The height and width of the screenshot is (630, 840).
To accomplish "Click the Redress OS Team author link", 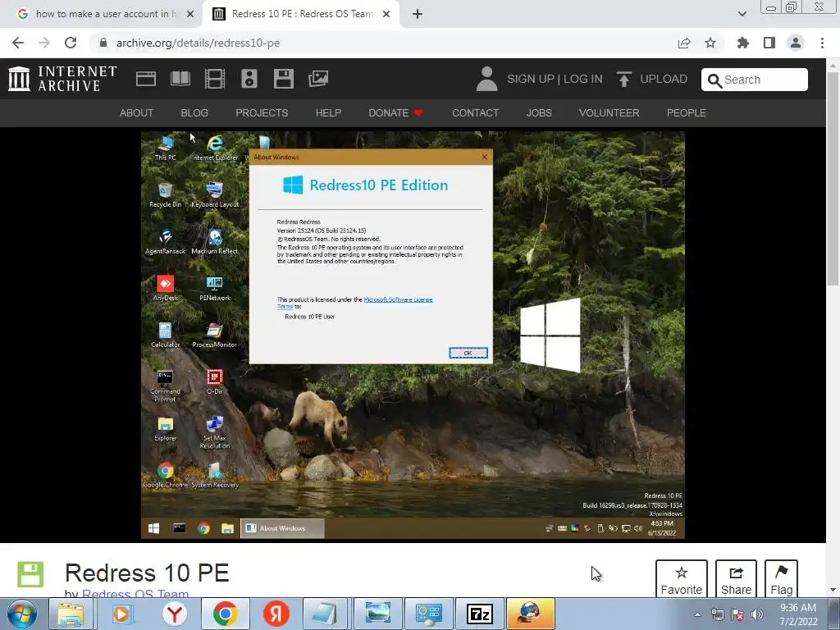I will 135,594.
